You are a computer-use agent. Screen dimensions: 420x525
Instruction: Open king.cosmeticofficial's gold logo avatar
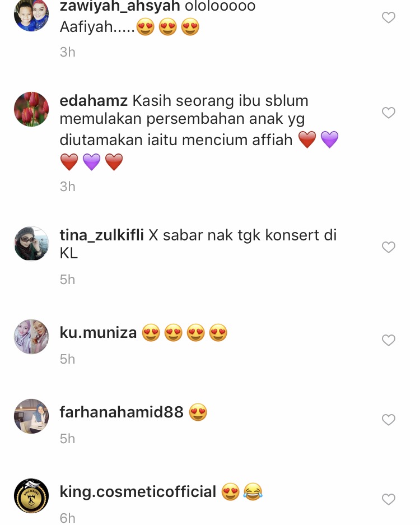pyautogui.click(x=31, y=496)
